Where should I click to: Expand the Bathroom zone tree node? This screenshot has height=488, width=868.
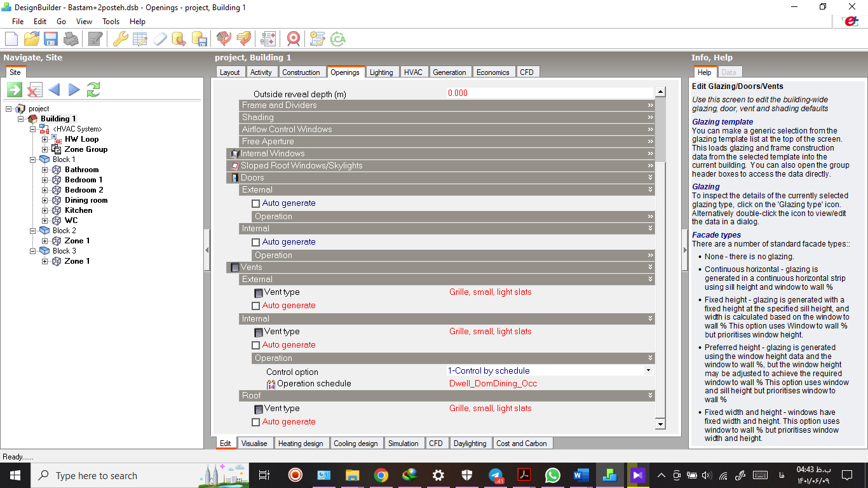click(45, 170)
